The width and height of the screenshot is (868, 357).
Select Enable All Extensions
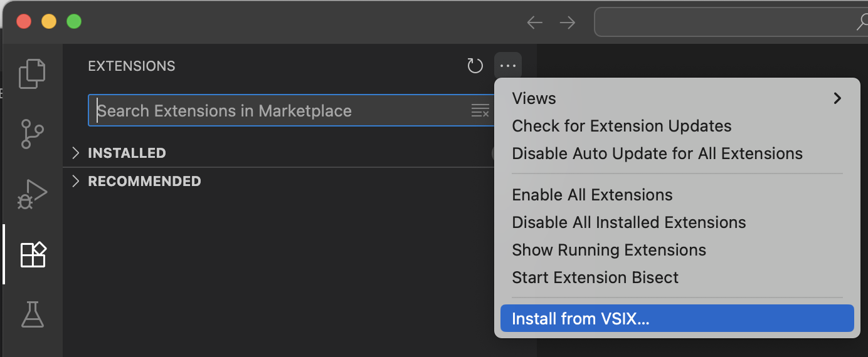592,195
